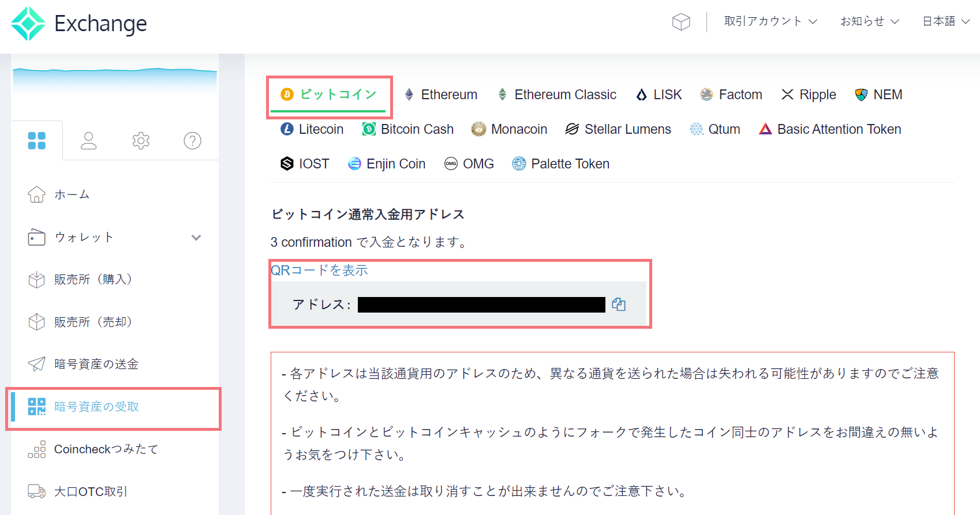This screenshot has width=980, height=515.
Task: Switch to the IOST tab
Action: (x=305, y=164)
